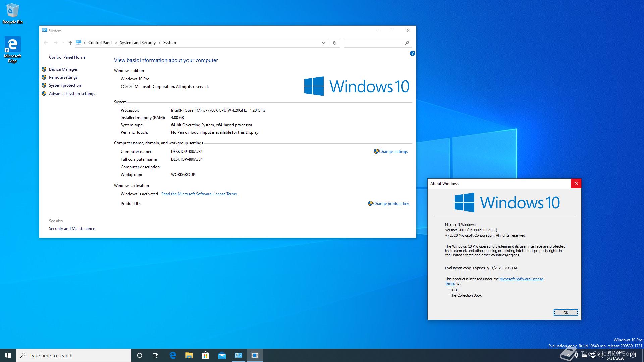
Task: Open the volume control tray icon
Action: [x=600, y=355]
